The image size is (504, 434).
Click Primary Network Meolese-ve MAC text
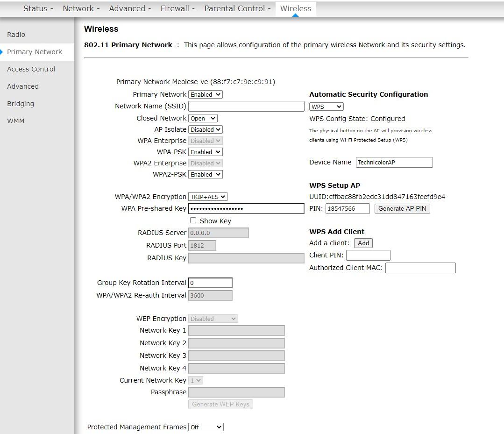(x=195, y=82)
